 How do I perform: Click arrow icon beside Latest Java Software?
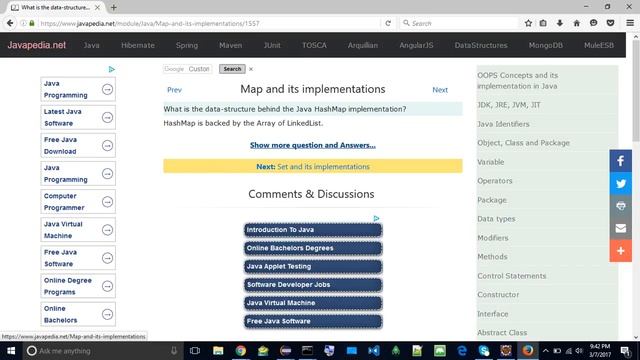click(x=107, y=118)
